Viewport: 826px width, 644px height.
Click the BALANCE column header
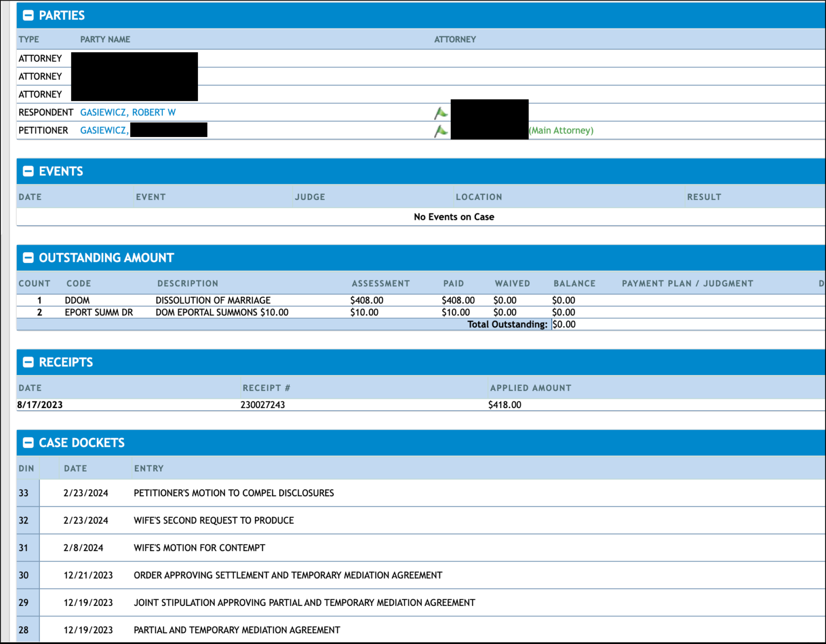(575, 283)
